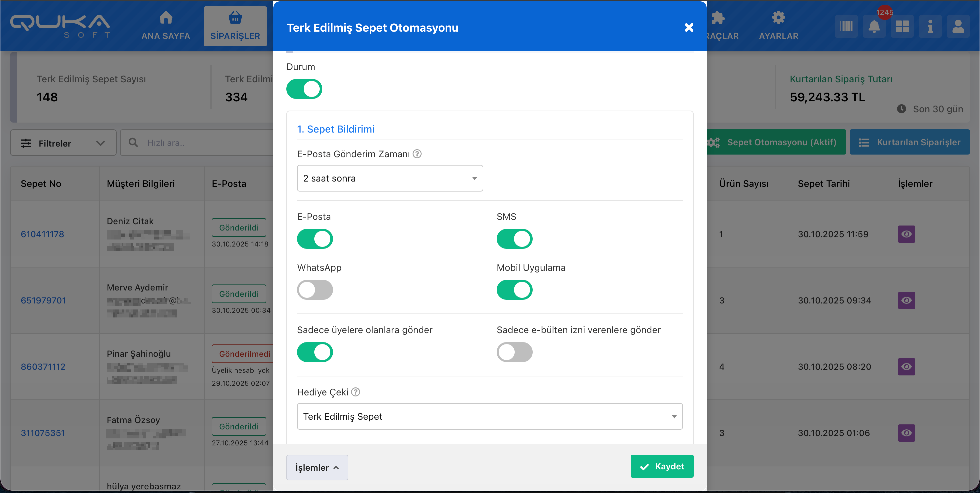
Task: Open the E-Posta Gönderim Zamanı dropdown
Action: [390, 178]
